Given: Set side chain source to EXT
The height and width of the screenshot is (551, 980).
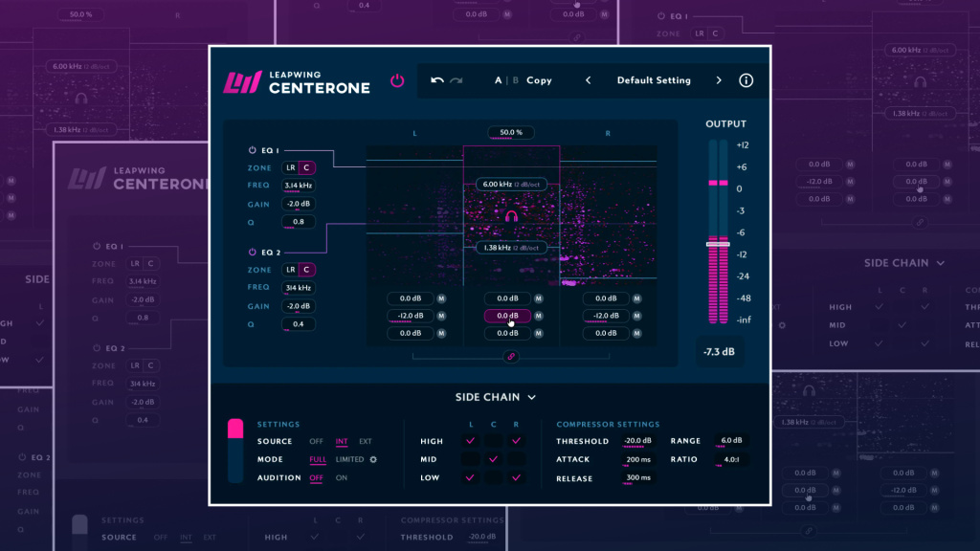Looking at the screenshot, I should point(365,442).
